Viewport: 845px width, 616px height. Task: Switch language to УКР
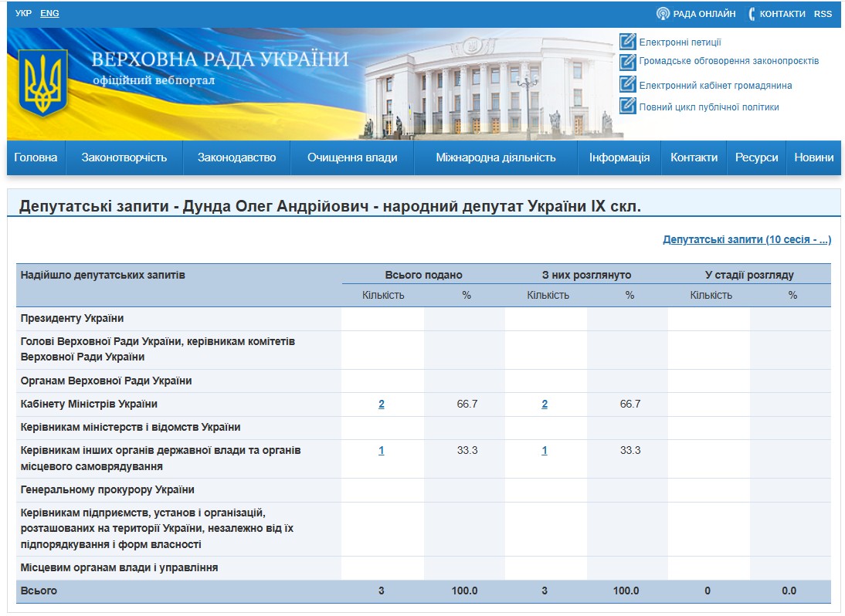(23, 13)
